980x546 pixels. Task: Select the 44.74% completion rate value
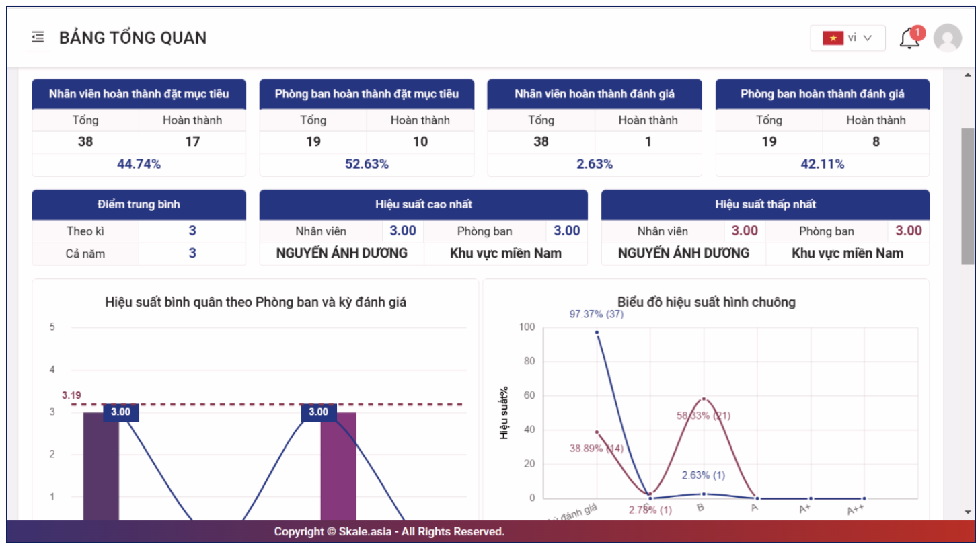(x=139, y=164)
